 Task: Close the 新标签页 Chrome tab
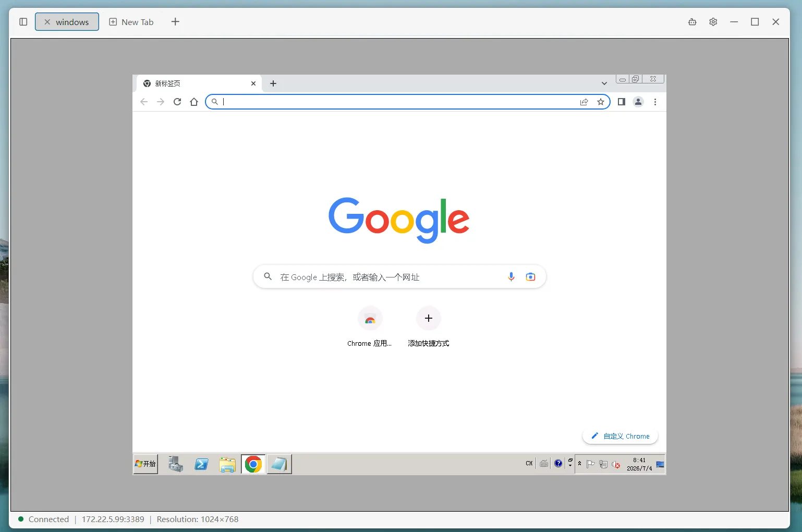[x=253, y=83]
